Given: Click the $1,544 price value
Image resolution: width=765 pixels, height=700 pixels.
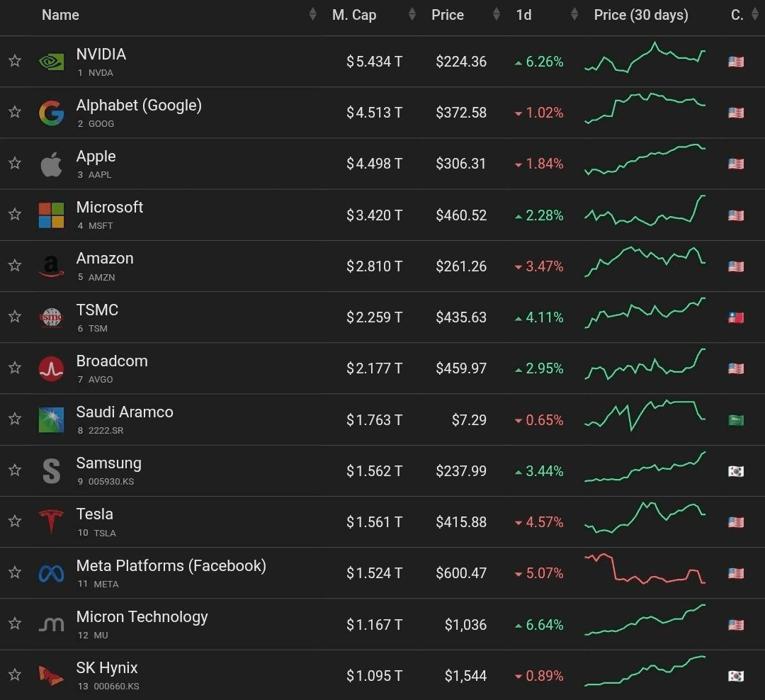Looking at the screenshot, I should (465, 676).
